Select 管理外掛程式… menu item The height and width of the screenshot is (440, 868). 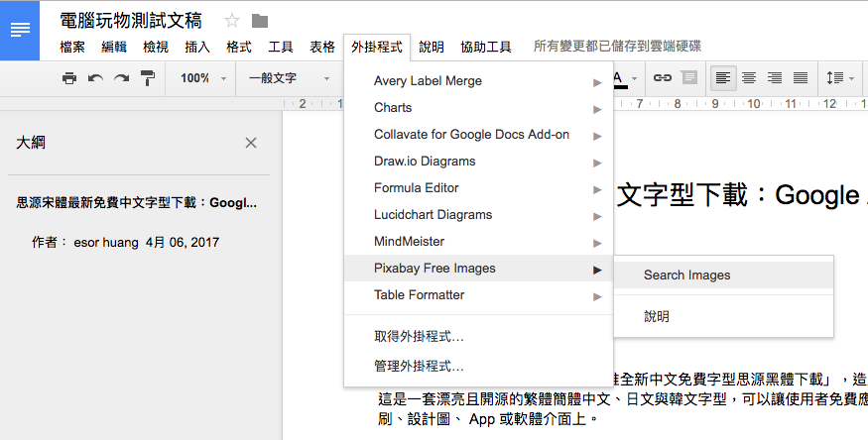tap(478, 366)
